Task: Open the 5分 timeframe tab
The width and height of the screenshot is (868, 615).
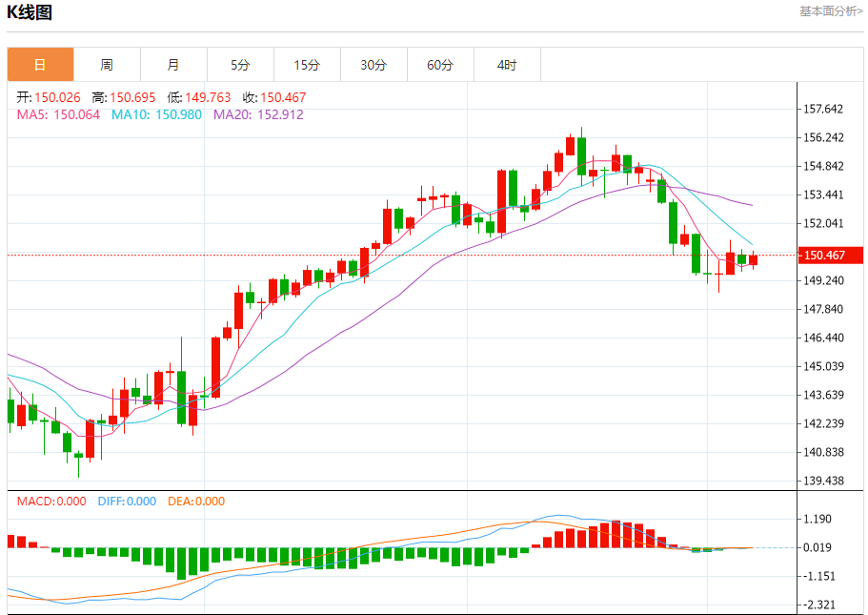Action: 240,65
